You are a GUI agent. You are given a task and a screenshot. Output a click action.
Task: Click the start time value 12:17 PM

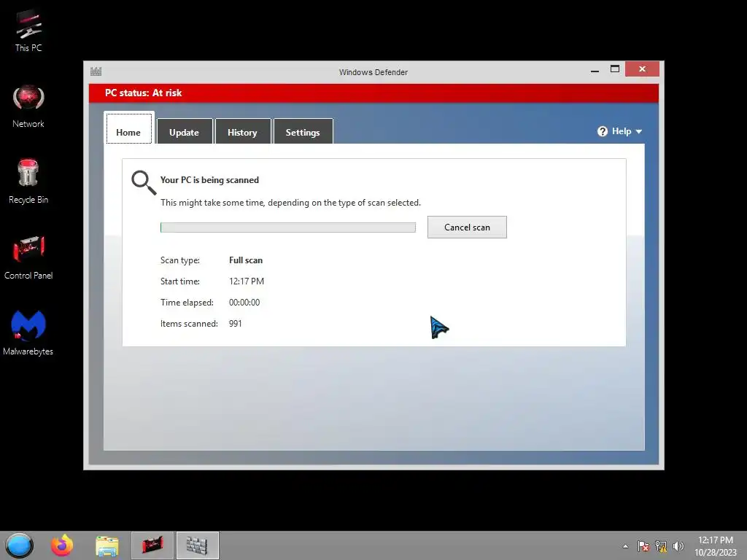pos(247,281)
